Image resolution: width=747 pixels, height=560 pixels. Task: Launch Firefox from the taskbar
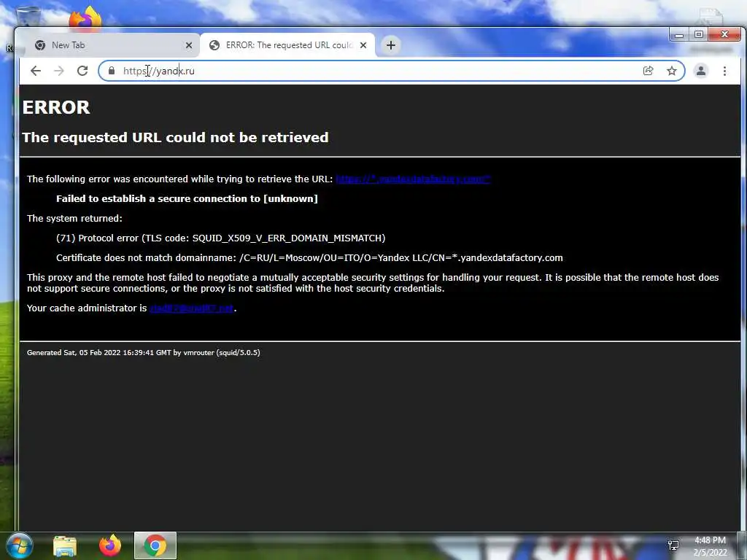pyautogui.click(x=109, y=545)
